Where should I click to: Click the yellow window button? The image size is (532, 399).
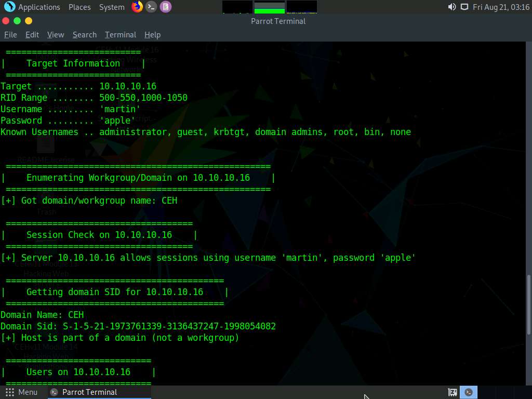click(29, 21)
